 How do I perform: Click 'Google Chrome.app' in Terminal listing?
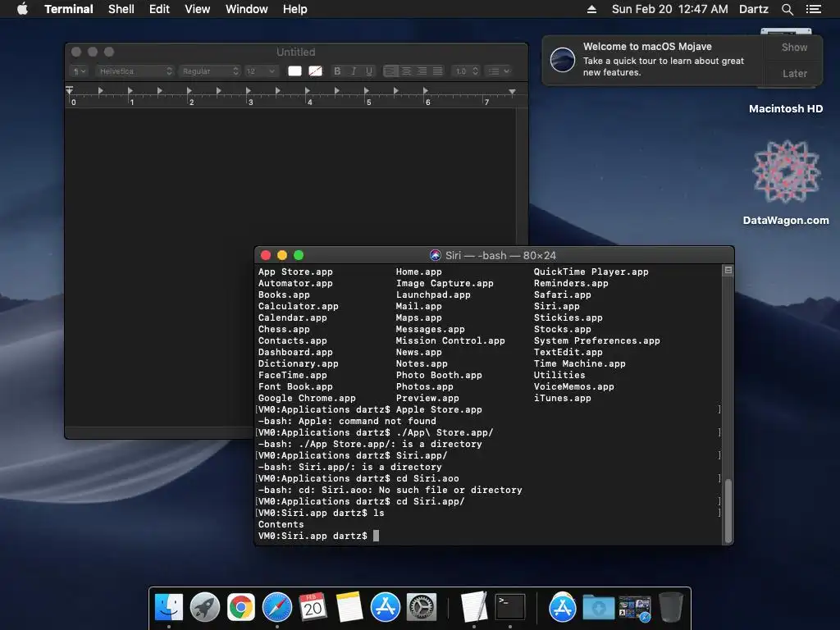(x=307, y=398)
